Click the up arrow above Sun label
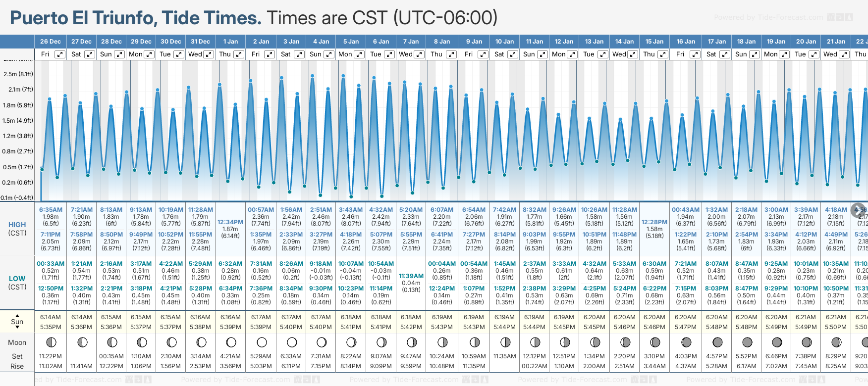Image resolution: width=868 pixels, height=386 pixels. (x=17, y=315)
